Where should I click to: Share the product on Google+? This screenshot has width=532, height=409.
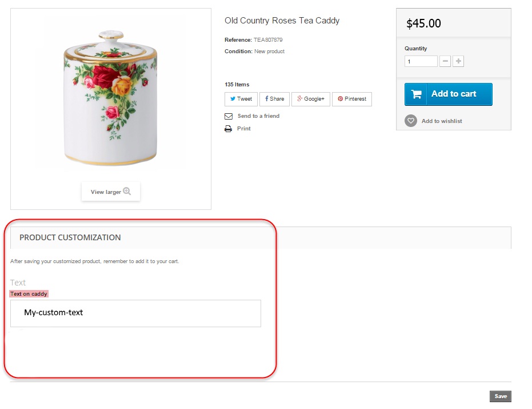(311, 99)
